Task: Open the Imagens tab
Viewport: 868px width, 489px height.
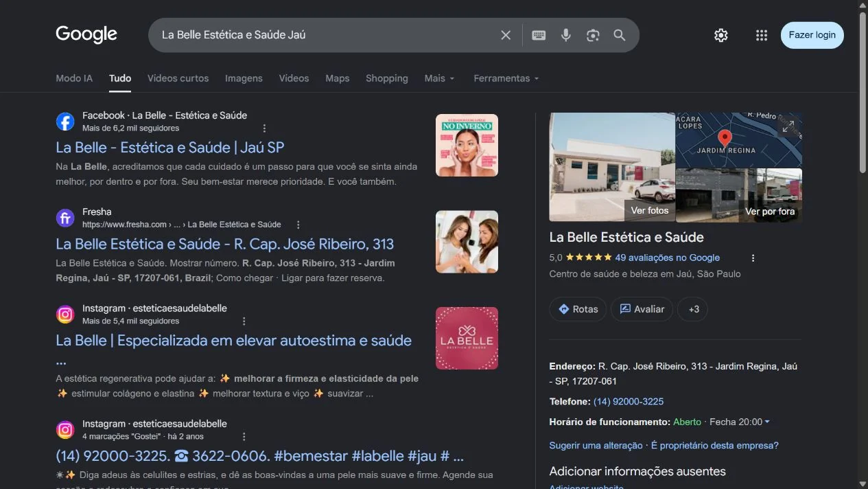Action: click(244, 78)
